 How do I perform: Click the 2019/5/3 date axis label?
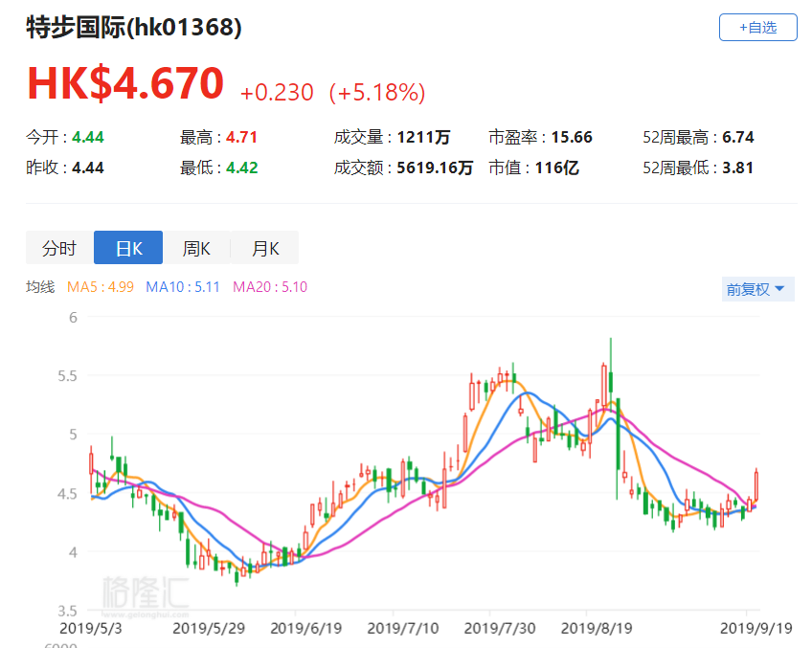point(91,628)
